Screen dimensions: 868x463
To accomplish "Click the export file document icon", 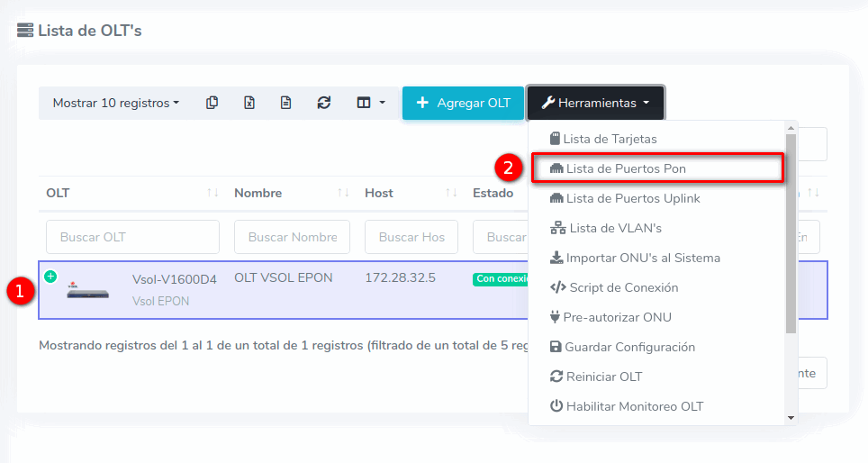I will pyautogui.click(x=285, y=103).
